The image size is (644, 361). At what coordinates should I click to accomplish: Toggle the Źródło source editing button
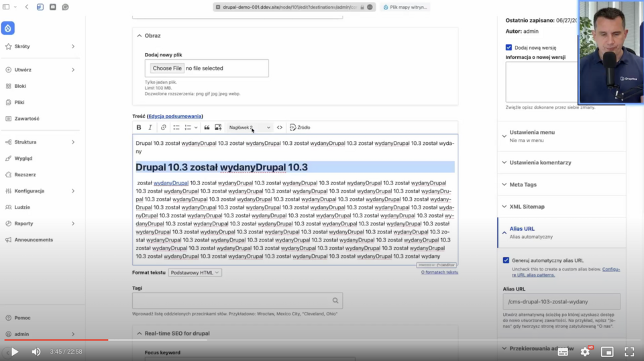(300, 127)
